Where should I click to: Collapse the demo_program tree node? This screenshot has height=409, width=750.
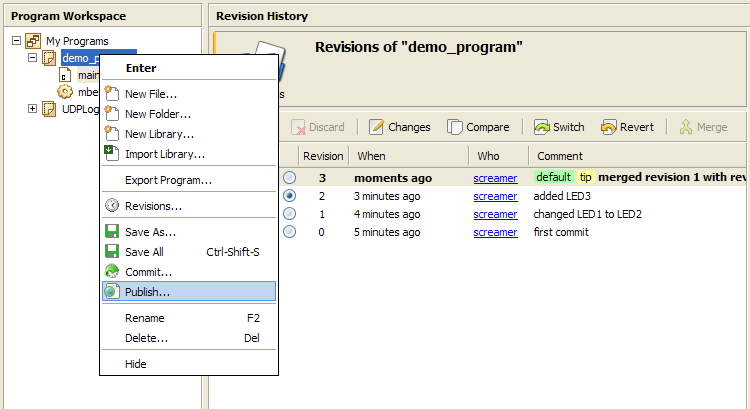coord(33,58)
